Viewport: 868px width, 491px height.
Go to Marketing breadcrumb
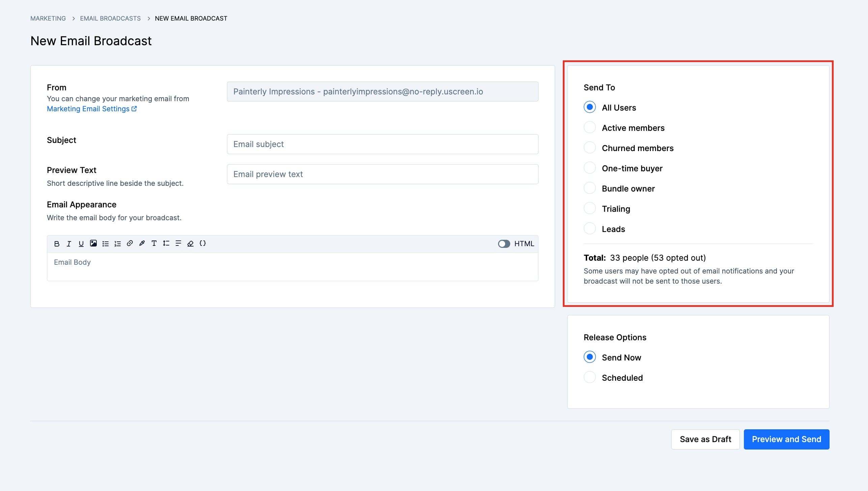(x=48, y=19)
